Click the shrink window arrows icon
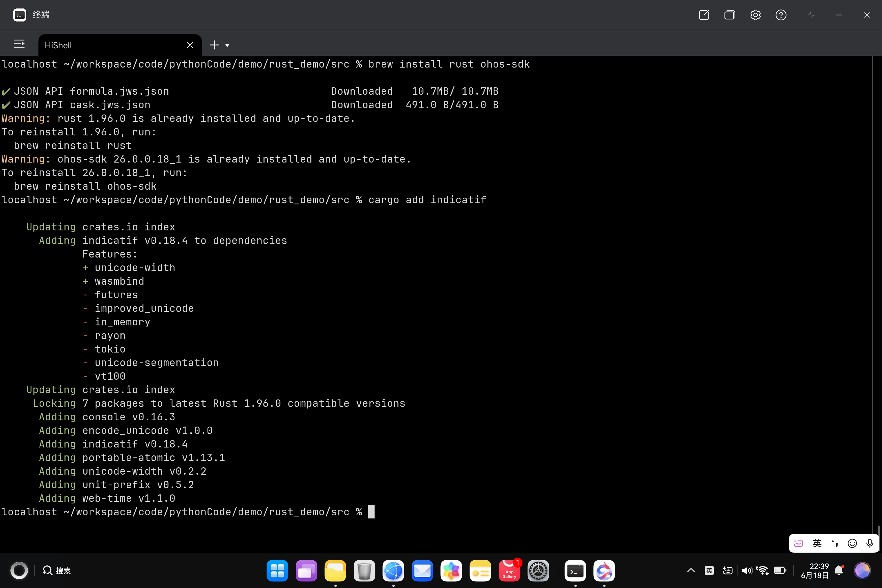This screenshot has width=882, height=588. coord(811,15)
